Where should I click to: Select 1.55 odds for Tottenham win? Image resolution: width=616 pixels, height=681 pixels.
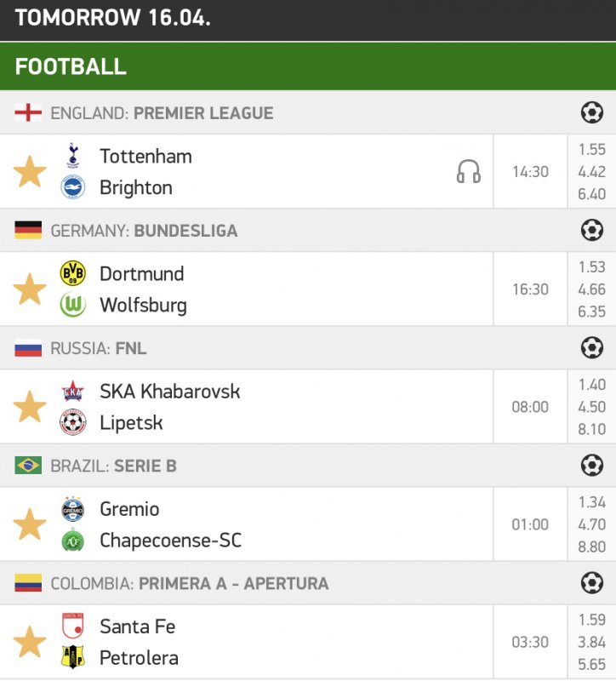click(x=591, y=149)
